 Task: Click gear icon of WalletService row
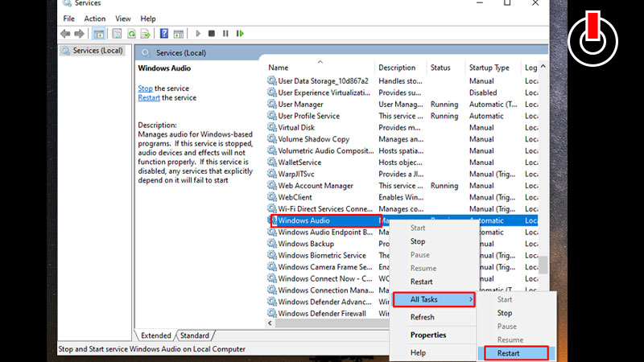click(272, 162)
